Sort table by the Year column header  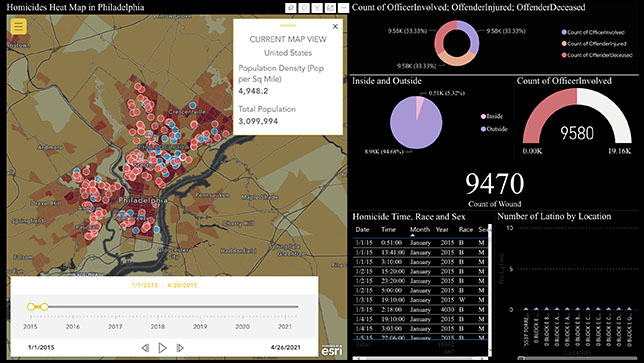tap(442, 230)
